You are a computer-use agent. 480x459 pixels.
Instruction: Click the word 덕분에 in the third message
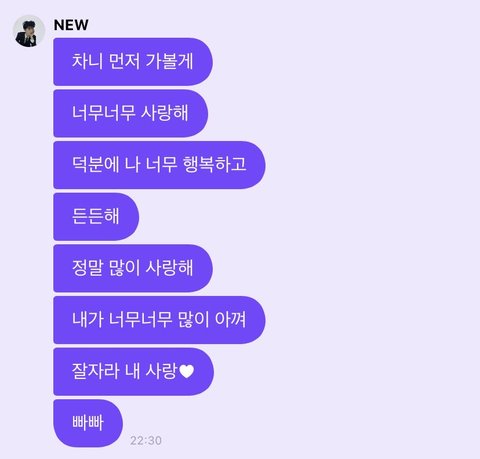pyautogui.click(x=95, y=165)
